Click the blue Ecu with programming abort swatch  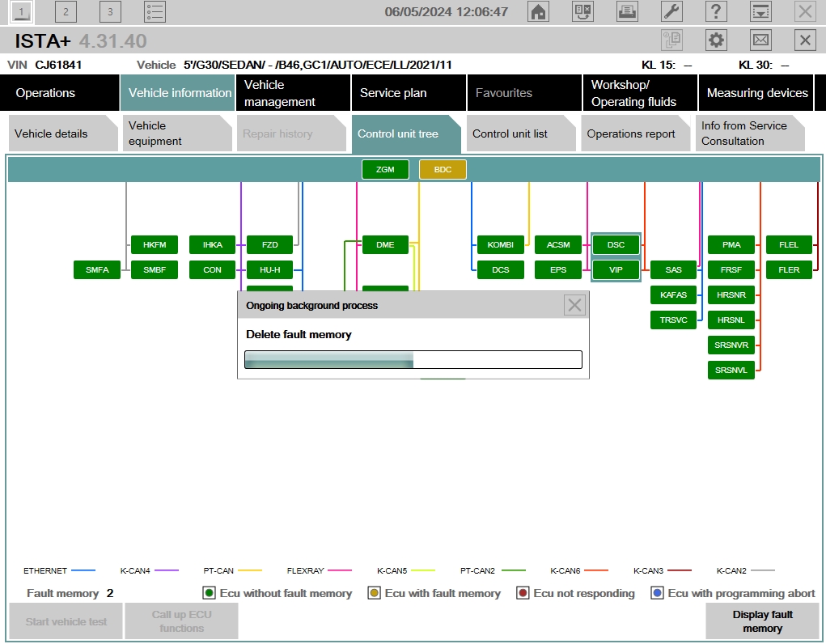point(657,593)
